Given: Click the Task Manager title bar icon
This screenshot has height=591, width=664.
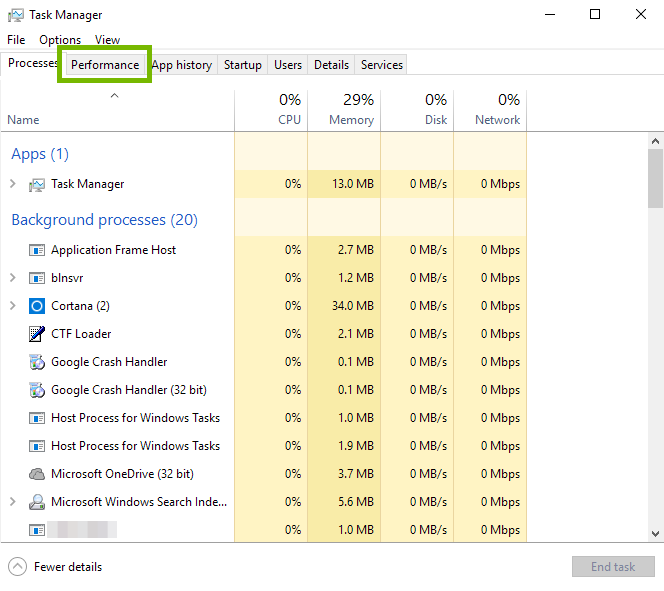Looking at the screenshot, I should tap(16, 15).
